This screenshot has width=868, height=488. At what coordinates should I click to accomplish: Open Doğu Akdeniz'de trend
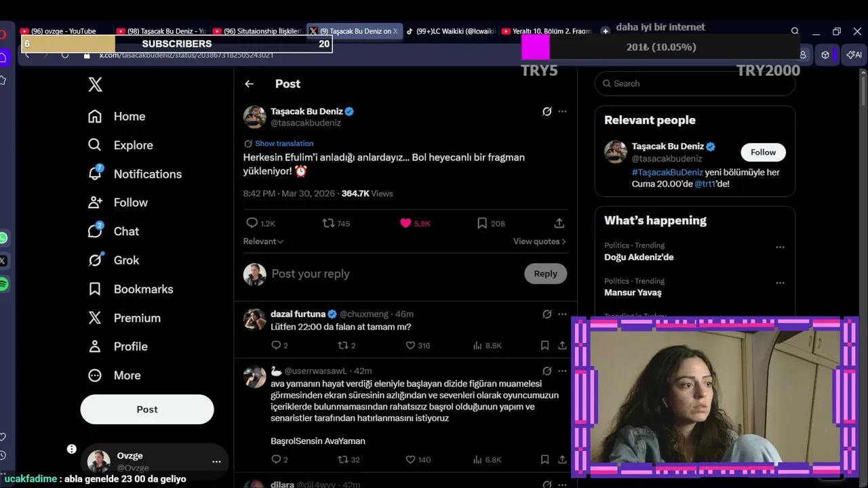pyautogui.click(x=639, y=258)
